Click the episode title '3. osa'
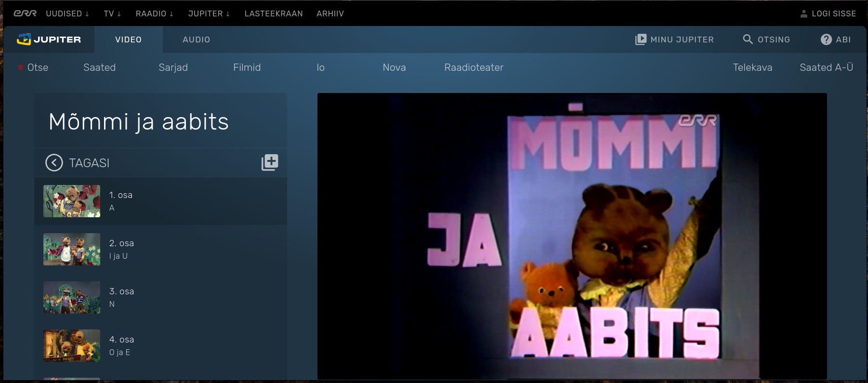Viewport: 868px width, 383px height. [x=121, y=291]
